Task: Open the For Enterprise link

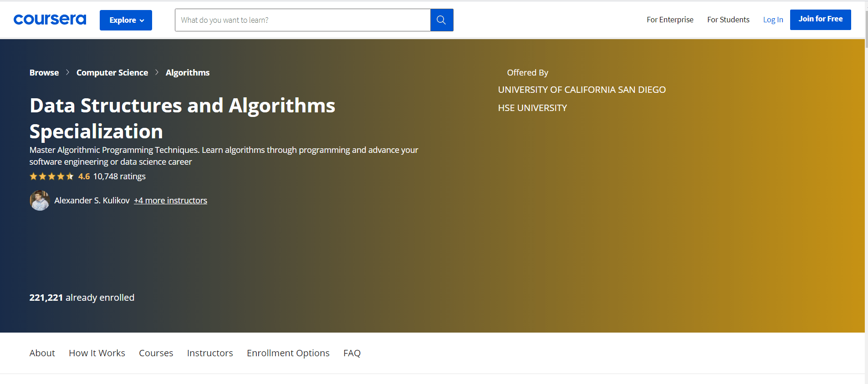Action: coord(670,20)
